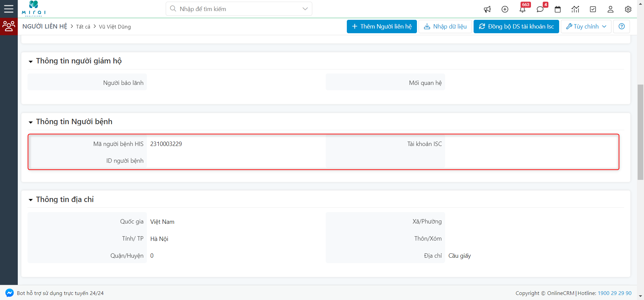
Task: Click the Người bảo lãnh label
Action: pyautogui.click(x=123, y=83)
